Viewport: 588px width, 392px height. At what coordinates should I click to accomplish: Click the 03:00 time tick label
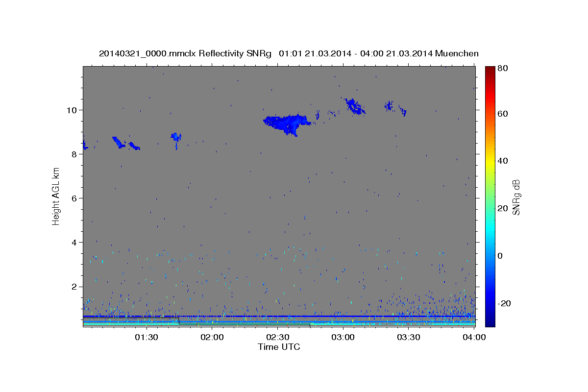coord(343,338)
